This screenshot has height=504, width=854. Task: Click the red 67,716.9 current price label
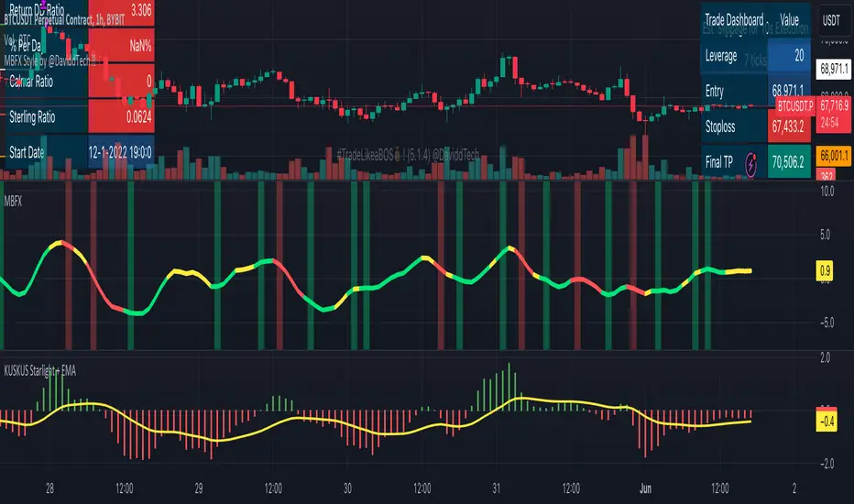point(833,114)
